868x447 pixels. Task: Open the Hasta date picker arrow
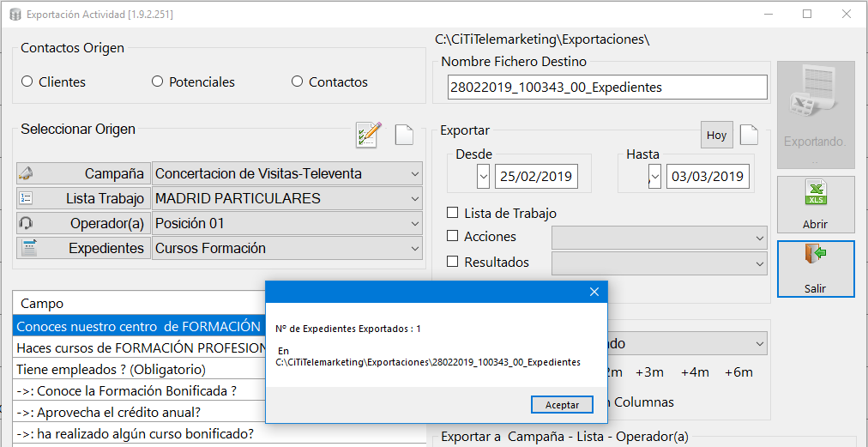click(x=655, y=177)
